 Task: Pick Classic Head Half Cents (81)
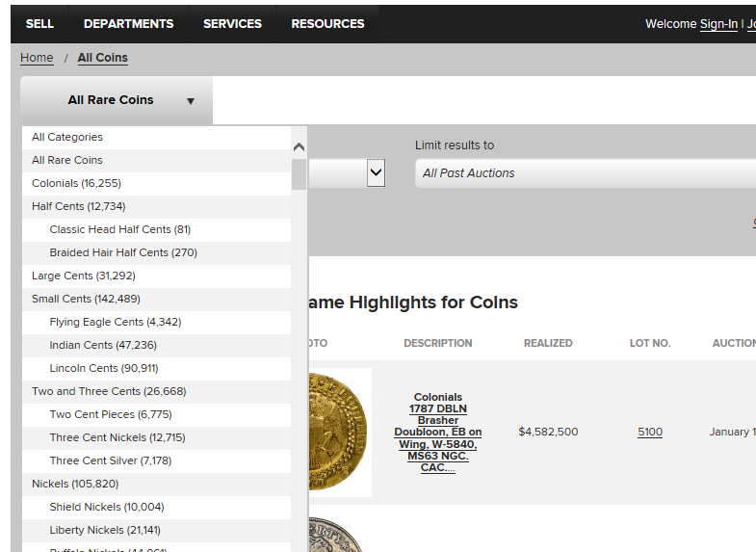click(156, 230)
